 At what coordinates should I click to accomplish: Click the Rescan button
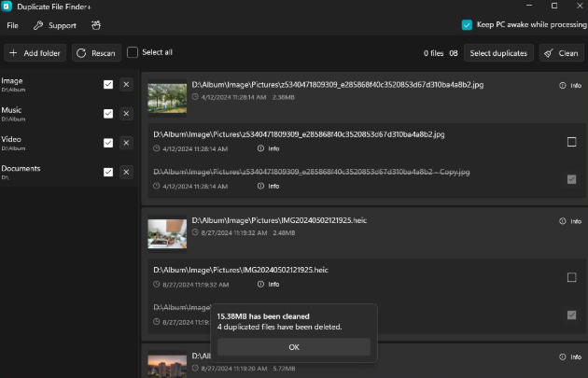pyautogui.click(x=96, y=53)
